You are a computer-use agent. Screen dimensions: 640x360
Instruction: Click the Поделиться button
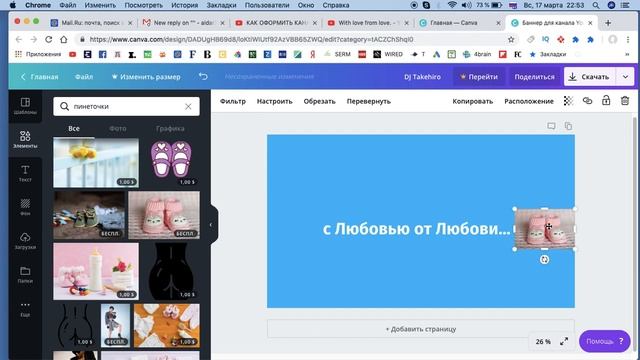click(x=534, y=77)
